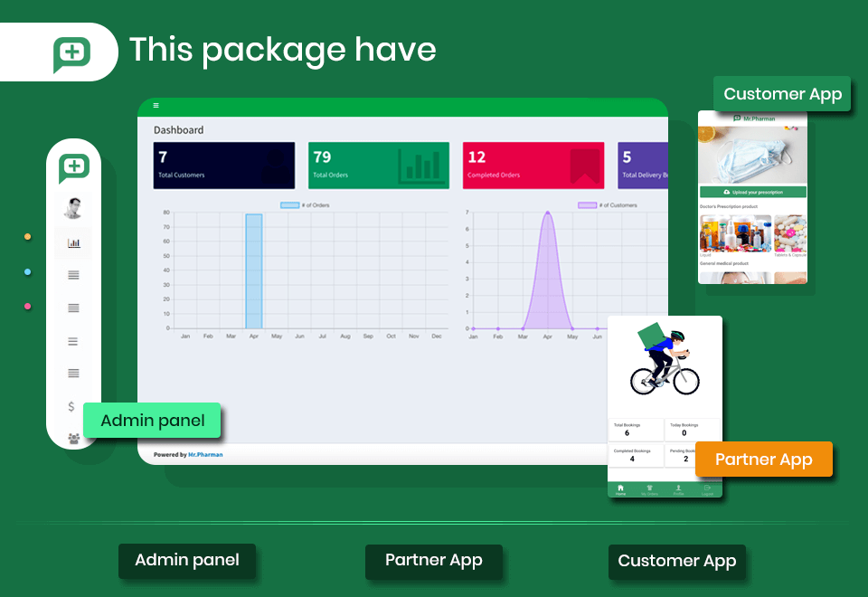Open the Total Orders card showing 79

(x=379, y=166)
